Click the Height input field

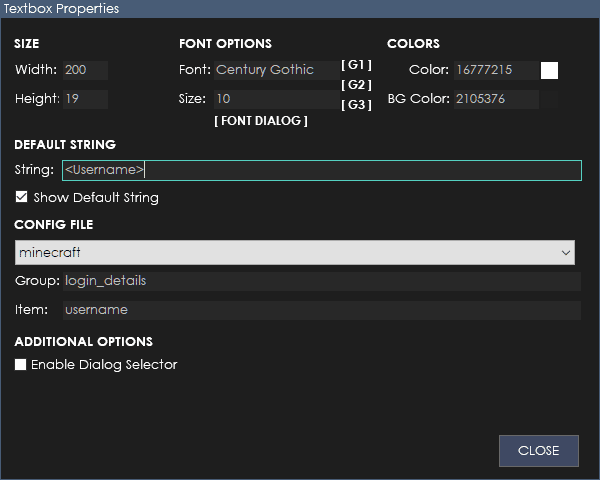pos(85,99)
